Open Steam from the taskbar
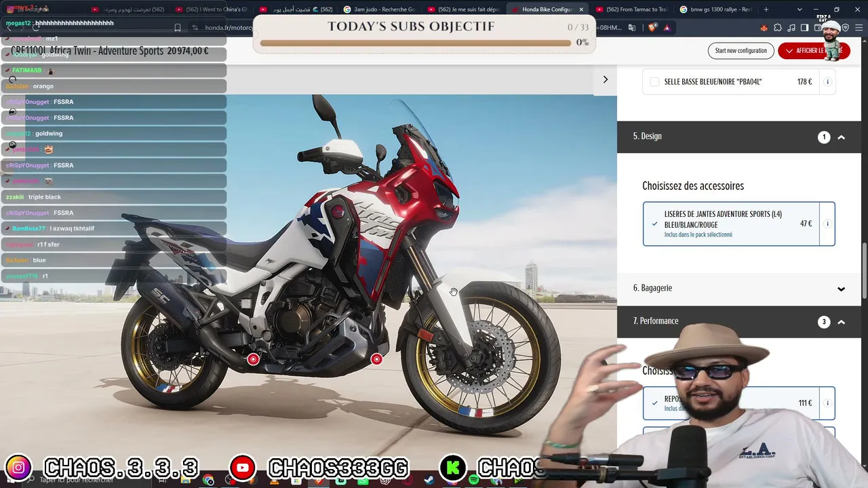The width and height of the screenshot is (868, 488). point(429,481)
